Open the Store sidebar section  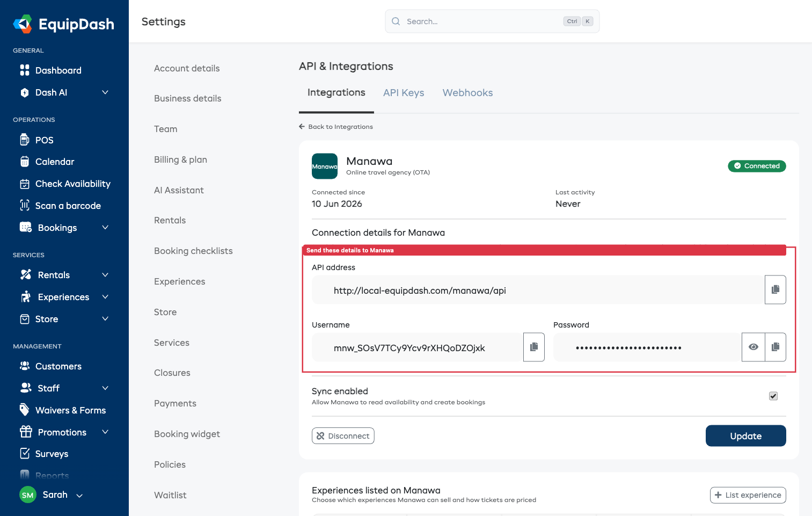point(47,319)
